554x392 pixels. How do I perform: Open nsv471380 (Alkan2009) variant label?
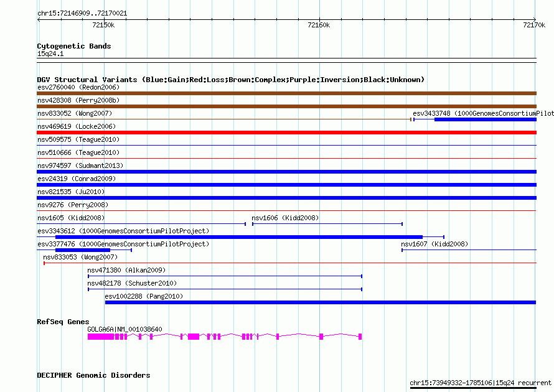point(126,270)
